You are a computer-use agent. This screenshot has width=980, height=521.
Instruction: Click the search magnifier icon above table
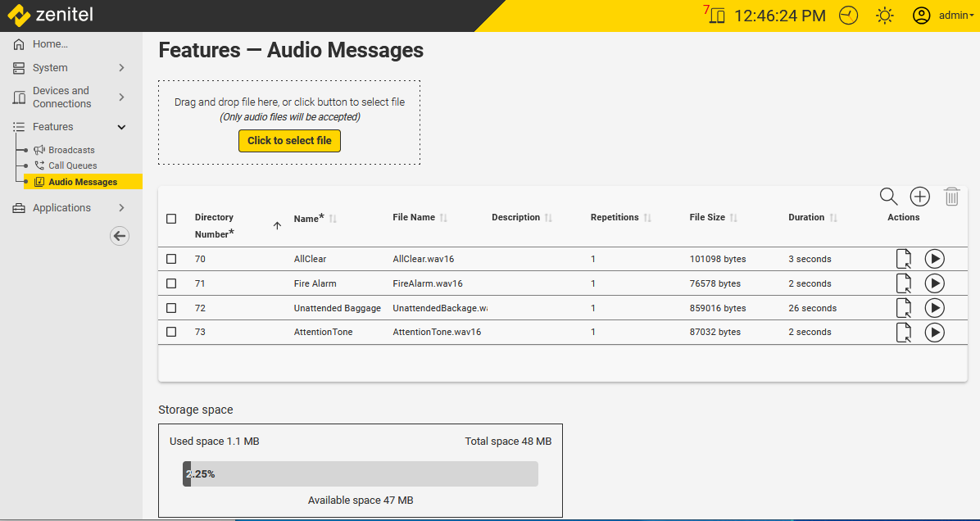point(888,197)
